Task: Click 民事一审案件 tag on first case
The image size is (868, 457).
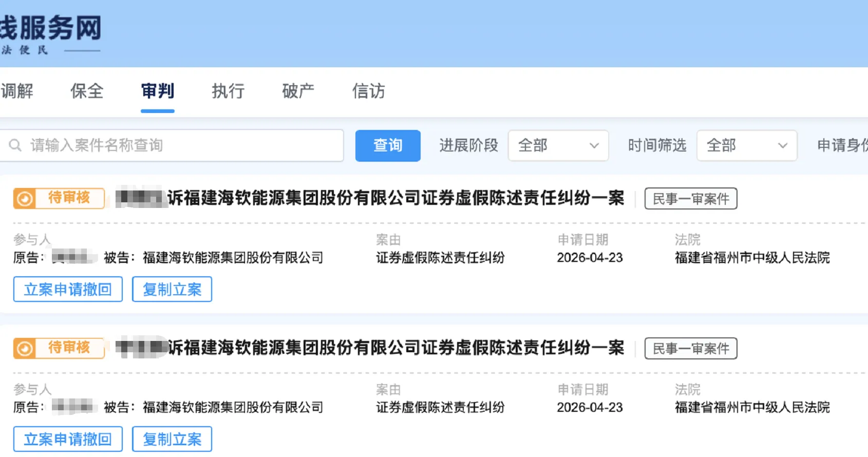Action: tap(691, 199)
